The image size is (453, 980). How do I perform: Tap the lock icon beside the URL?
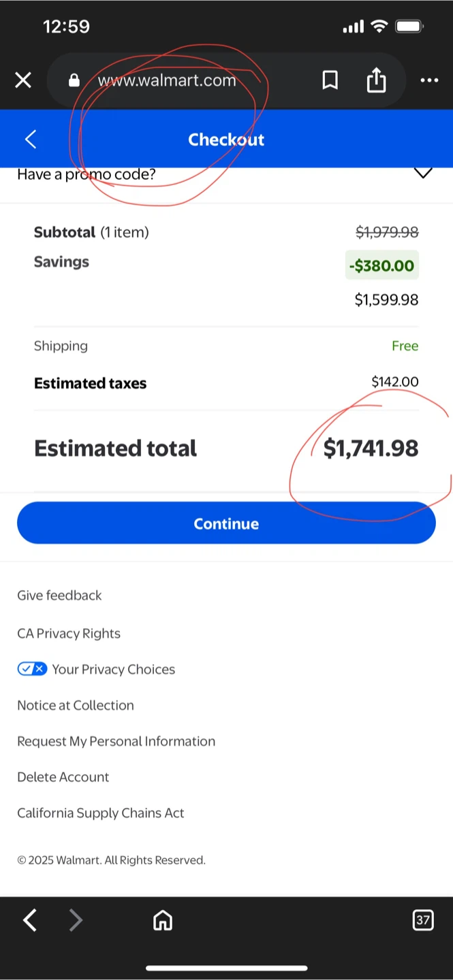74,81
